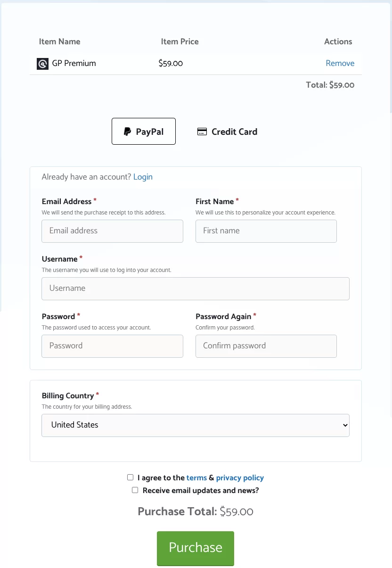Image resolution: width=392 pixels, height=568 pixels.
Task: Click the GP Premium item name
Action: (74, 63)
